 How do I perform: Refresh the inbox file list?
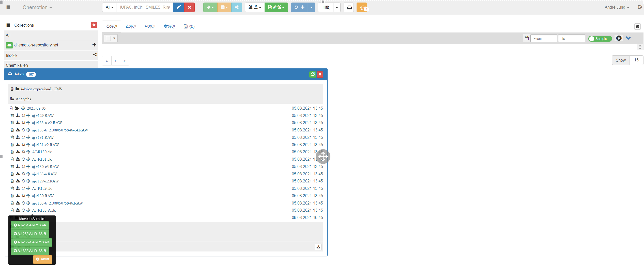click(313, 74)
